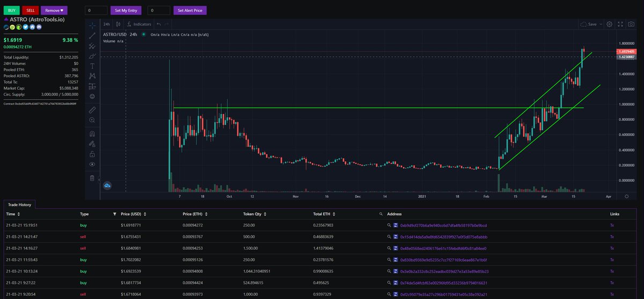Image resolution: width=644 pixels, height=299 pixels.
Task: Click the green BUY button
Action: (x=11, y=10)
